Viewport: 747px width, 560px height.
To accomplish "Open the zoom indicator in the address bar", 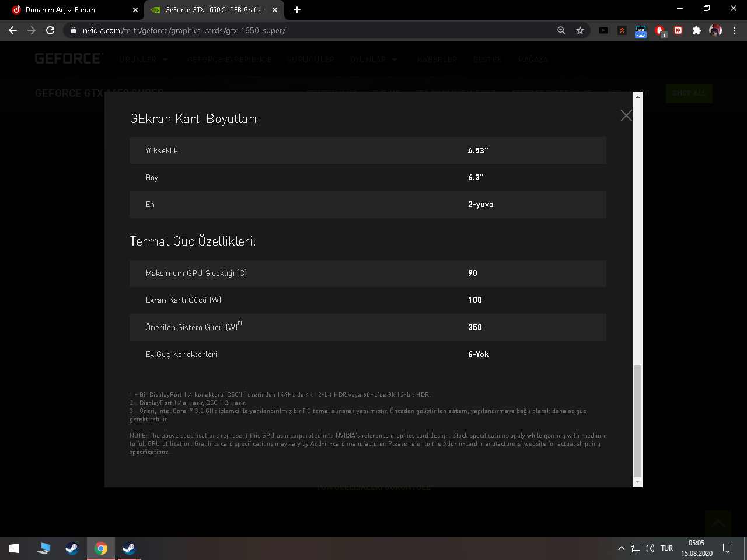I will click(561, 30).
